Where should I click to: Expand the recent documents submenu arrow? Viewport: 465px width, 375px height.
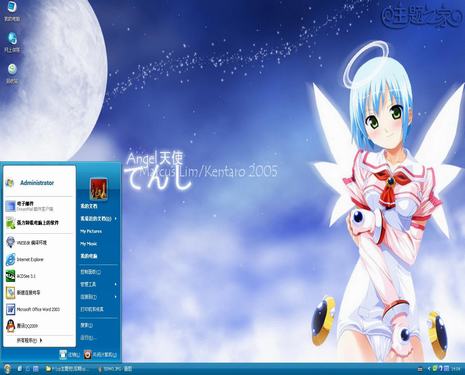point(116,219)
